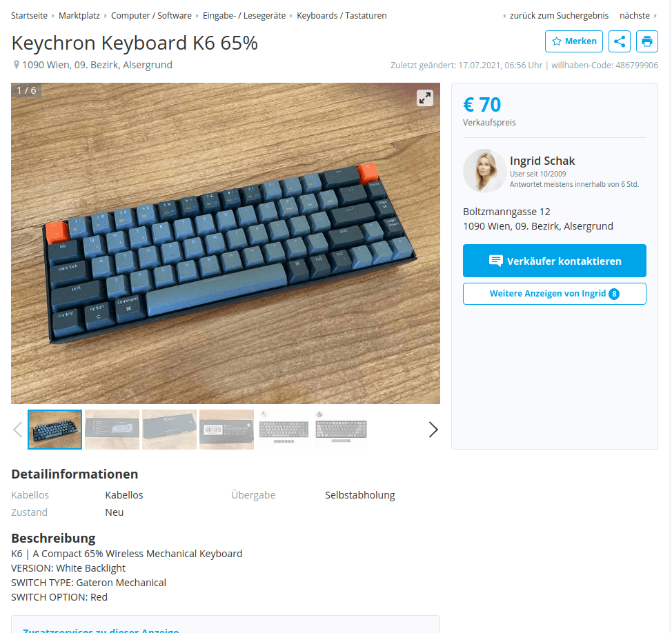Go to Keyboards / Tastaturen category
The width and height of the screenshot is (672, 633).
(342, 16)
